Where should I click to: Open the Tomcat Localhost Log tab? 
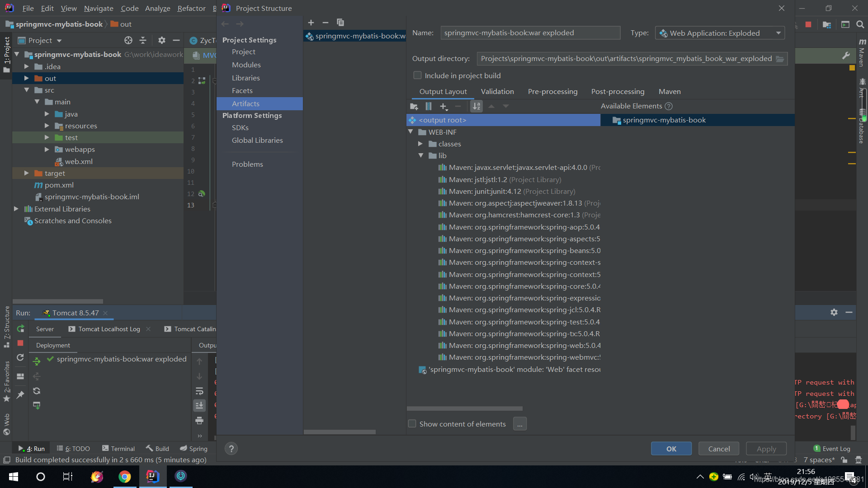click(x=108, y=329)
